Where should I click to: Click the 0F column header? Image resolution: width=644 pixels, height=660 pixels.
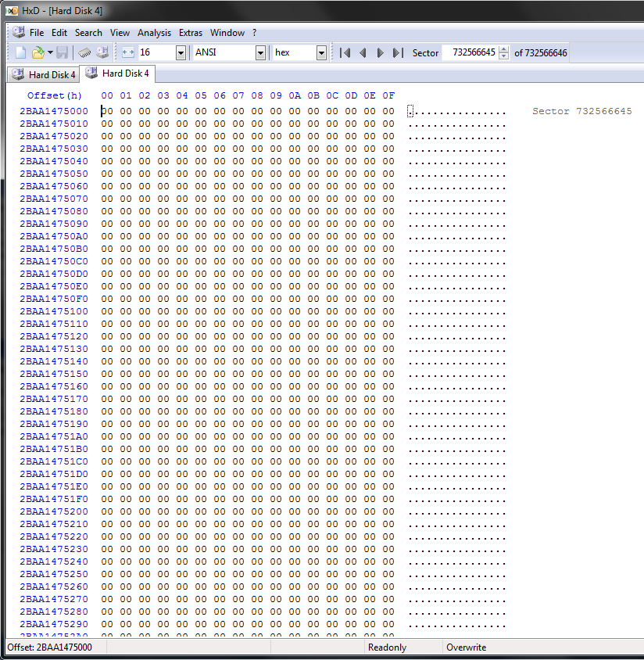tap(388, 95)
